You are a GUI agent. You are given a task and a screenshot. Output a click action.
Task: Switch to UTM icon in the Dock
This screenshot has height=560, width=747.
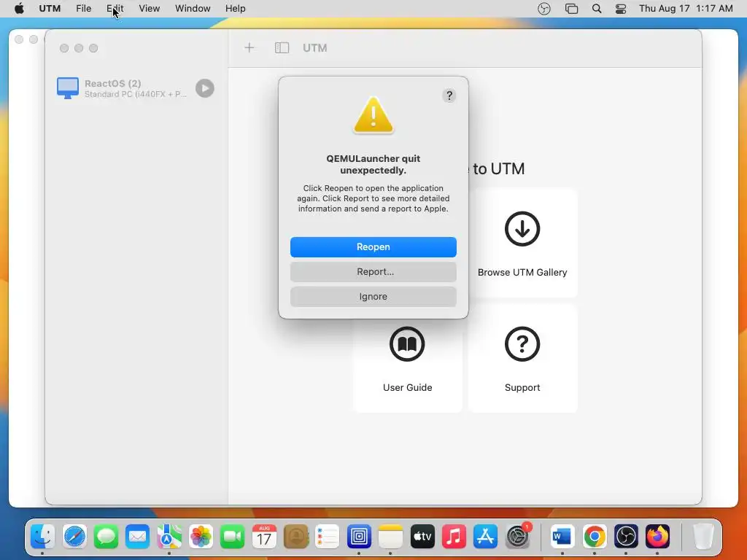point(359,537)
